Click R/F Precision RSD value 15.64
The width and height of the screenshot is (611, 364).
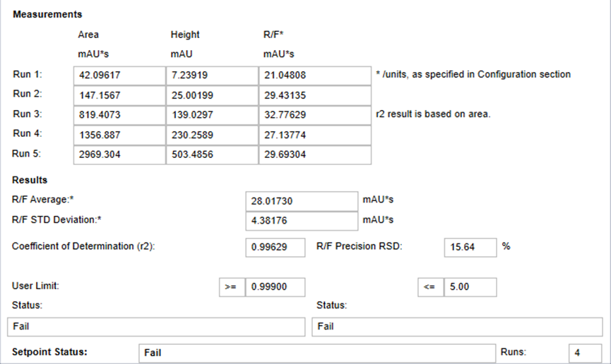[470, 248]
